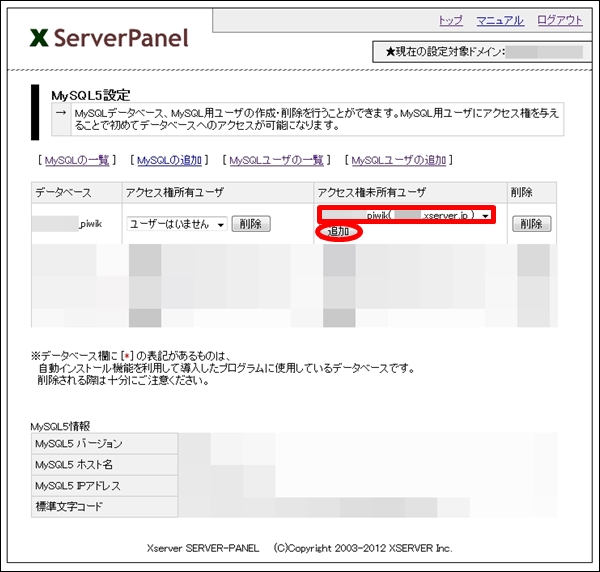Click the 標準文字コード row label
600x572 pixels.
pyautogui.click(x=104, y=507)
